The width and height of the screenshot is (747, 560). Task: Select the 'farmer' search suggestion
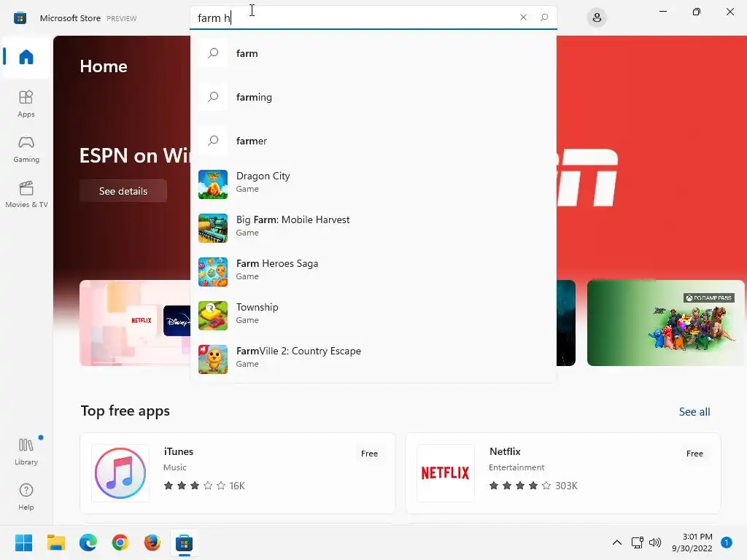[x=373, y=141]
